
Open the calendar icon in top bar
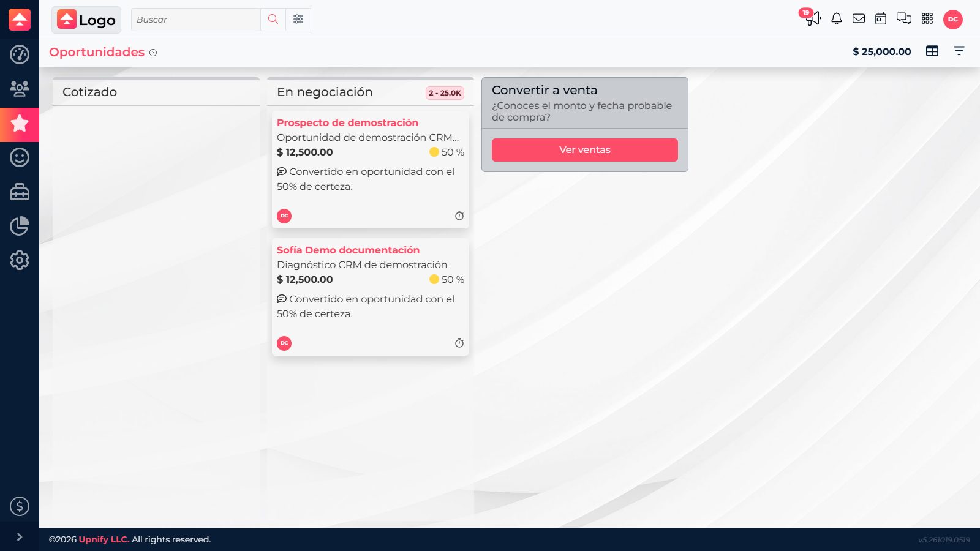[x=881, y=19]
